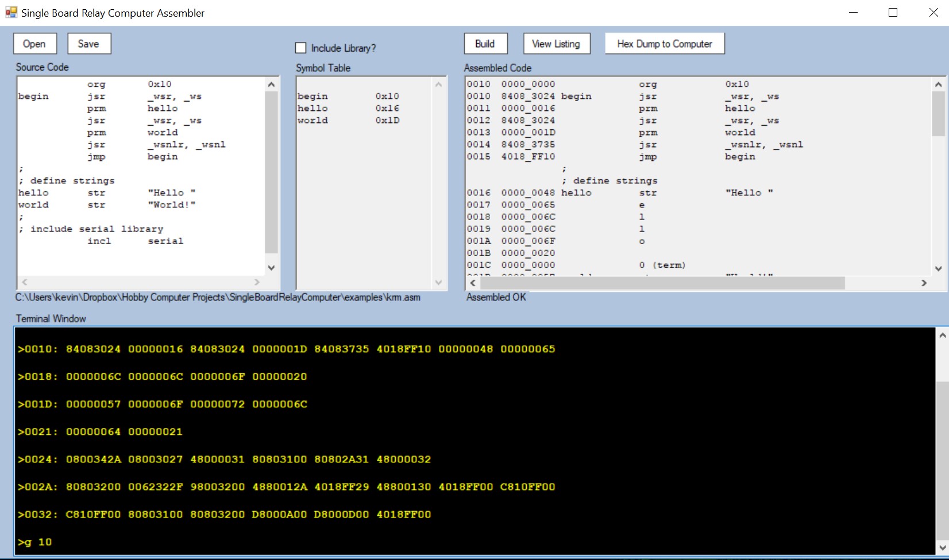Click the Open button

click(34, 44)
